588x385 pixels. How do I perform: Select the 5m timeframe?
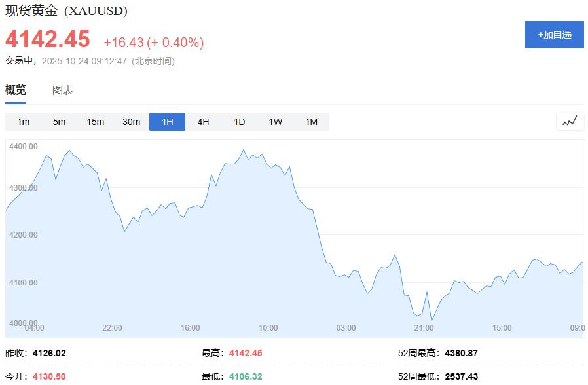pos(60,121)
